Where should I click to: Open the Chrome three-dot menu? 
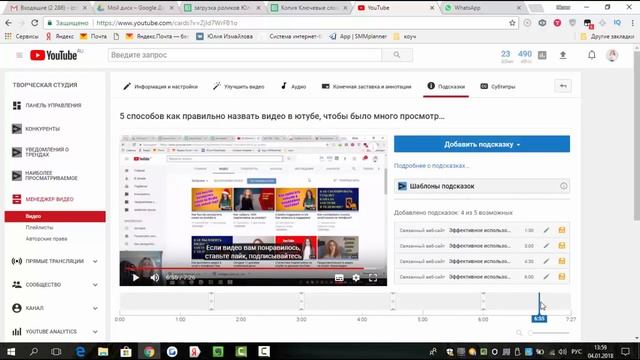pyautogui.click(x=633, y=23)
